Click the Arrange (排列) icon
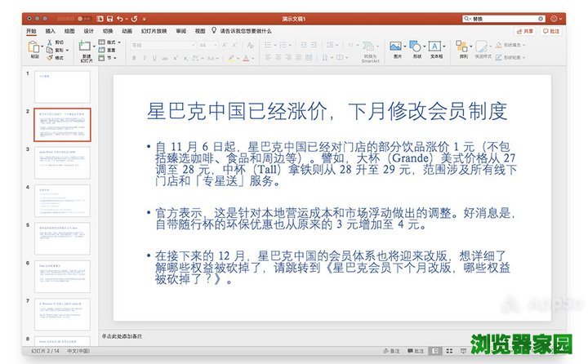Screen dimensions: 588x364 click(463, 47)
